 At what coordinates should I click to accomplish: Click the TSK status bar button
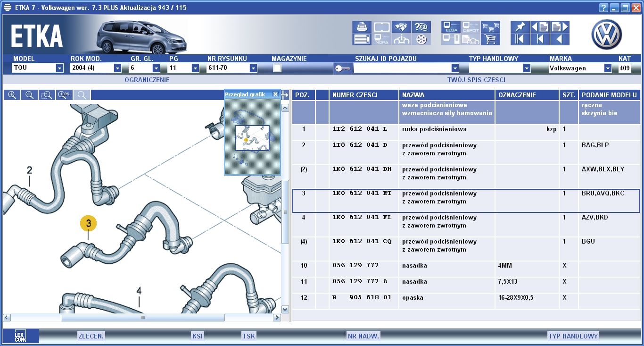(248, 336)
